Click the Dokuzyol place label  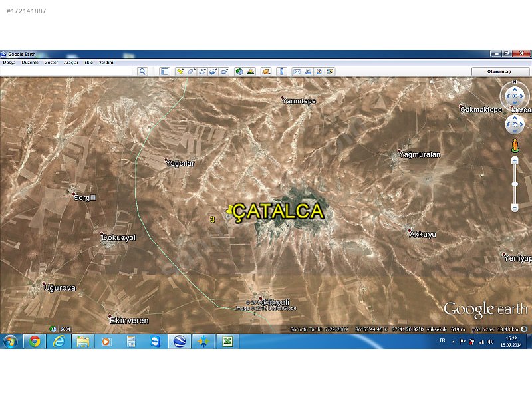[119, 238]
